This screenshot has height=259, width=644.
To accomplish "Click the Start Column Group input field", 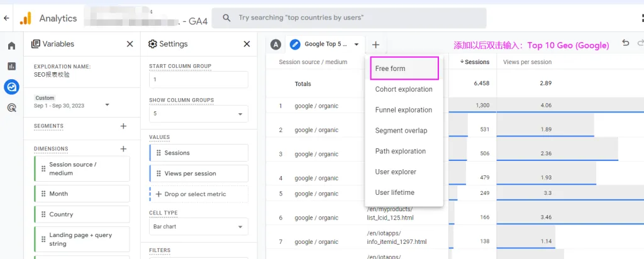I will click(x=198, y=80).
